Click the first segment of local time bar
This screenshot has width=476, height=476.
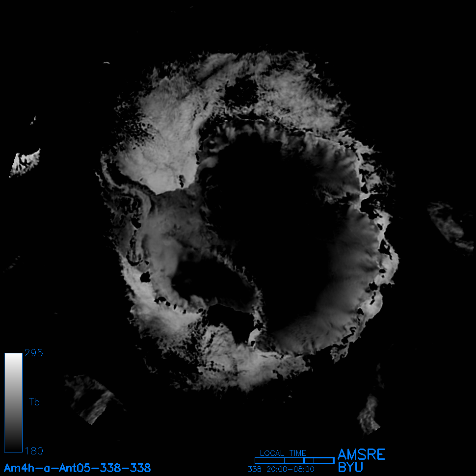point(269,460)
